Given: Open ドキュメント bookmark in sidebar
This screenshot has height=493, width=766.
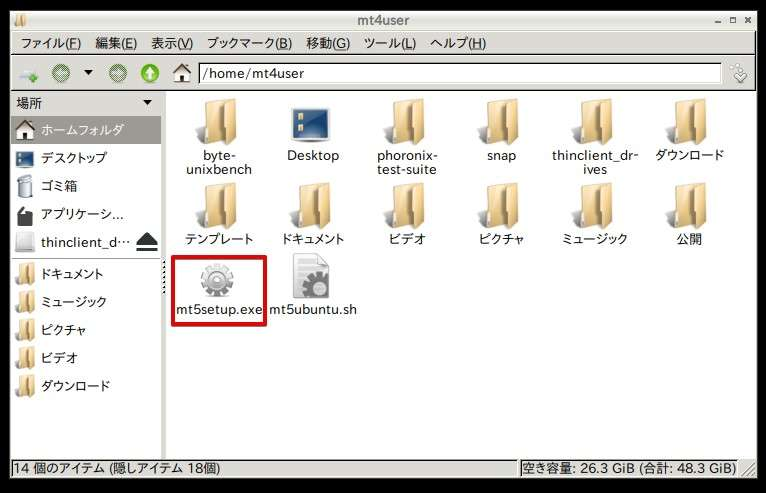Looking at the screenshot, I should (86, 274).
